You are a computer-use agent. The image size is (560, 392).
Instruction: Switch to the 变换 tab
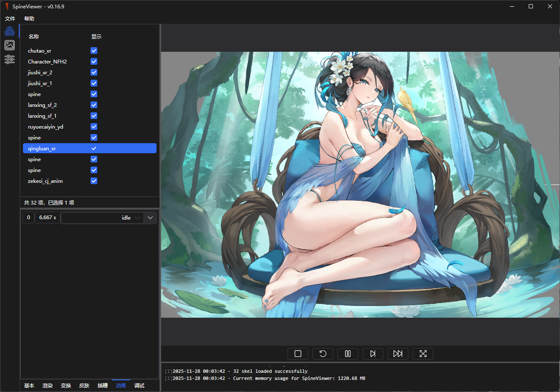(66, 385)
